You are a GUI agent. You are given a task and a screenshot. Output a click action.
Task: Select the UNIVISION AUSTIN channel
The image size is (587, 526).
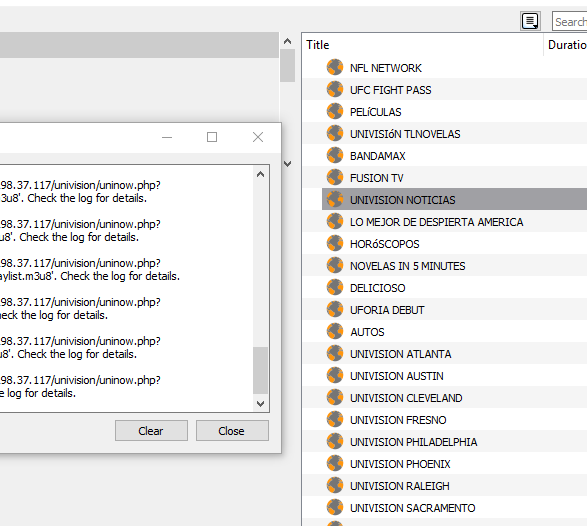[x=396, y=376]
